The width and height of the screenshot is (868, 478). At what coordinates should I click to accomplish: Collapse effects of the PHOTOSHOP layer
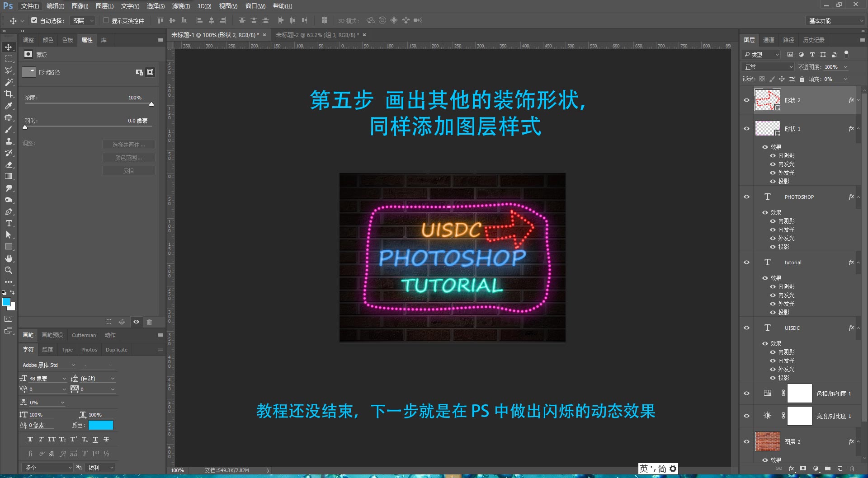click(858, 197)
